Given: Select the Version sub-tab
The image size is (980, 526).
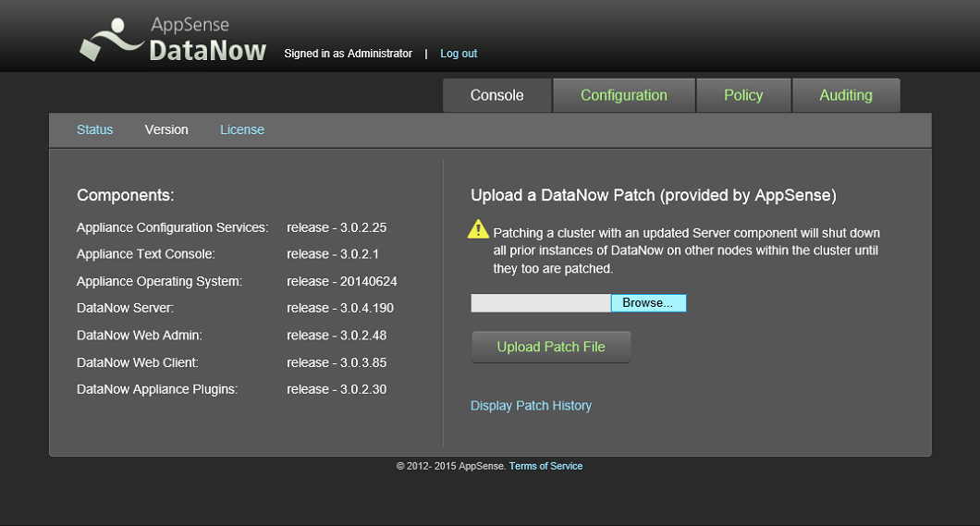Looking at the screenshot, I should tap(166, 130).
